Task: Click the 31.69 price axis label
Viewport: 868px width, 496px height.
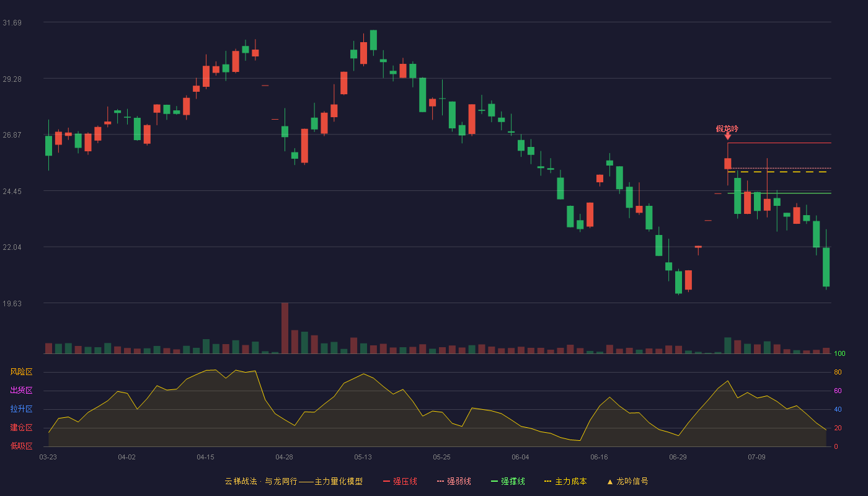Action: (x=12, y=23)
